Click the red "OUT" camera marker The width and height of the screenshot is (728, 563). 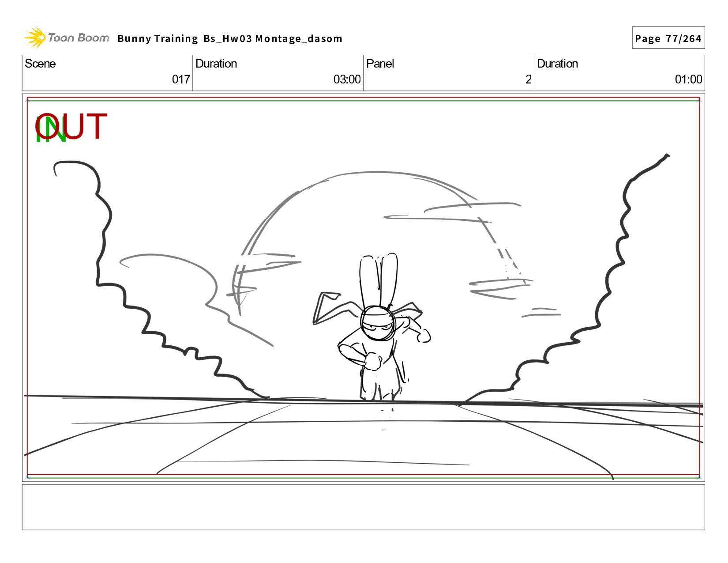pos(71,126)
